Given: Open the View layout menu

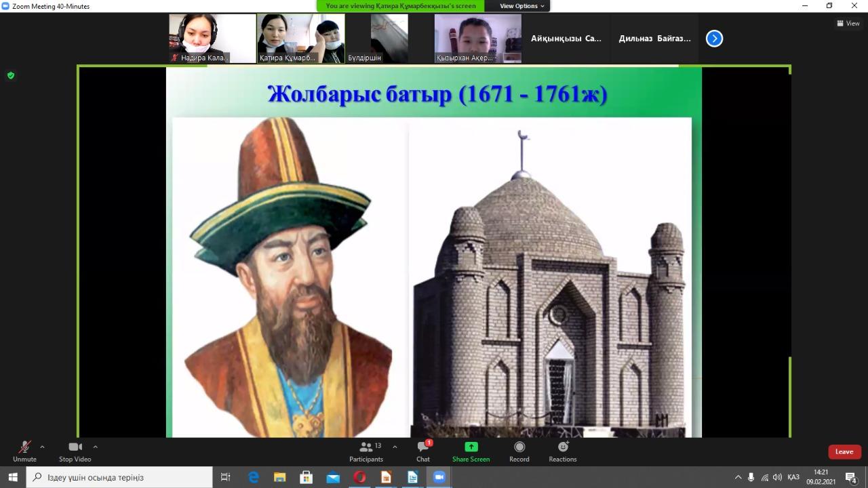Looking at the screenshot, I should 848,23.
